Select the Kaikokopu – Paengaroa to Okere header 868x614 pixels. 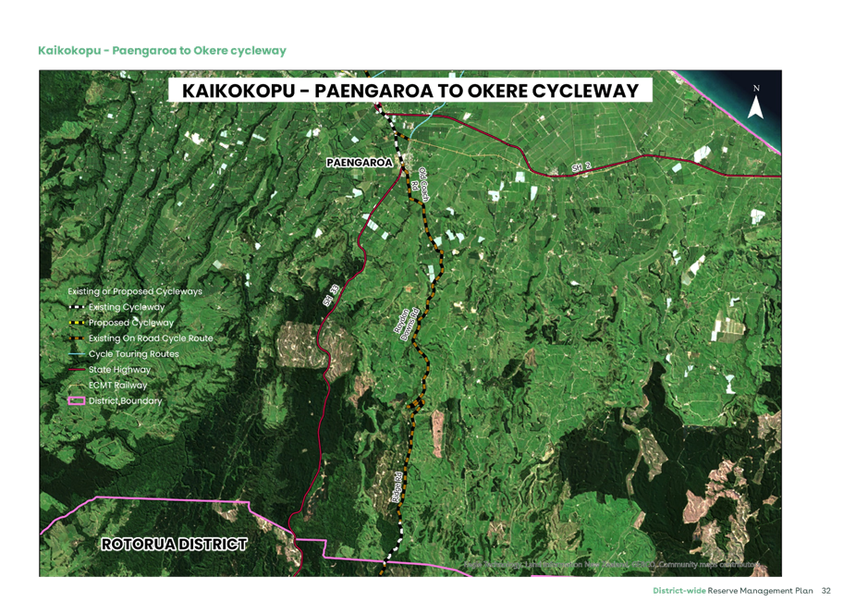coord(162,50)
